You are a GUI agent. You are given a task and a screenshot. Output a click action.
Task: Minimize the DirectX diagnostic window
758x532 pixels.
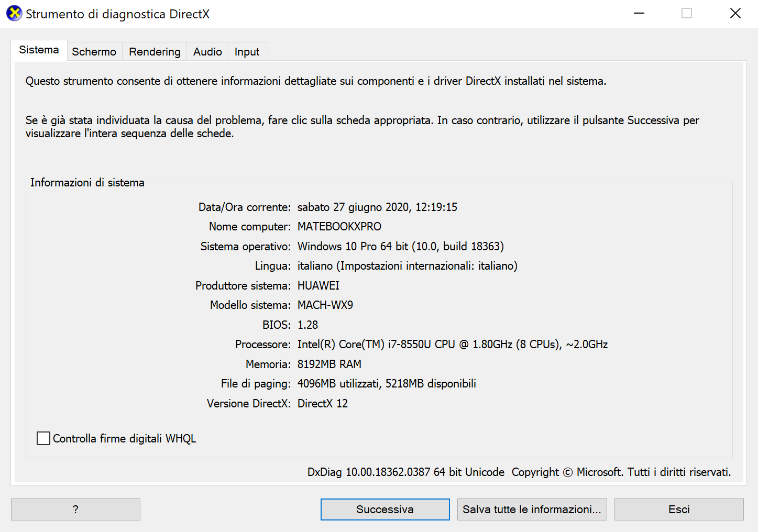tap(639, 14)
